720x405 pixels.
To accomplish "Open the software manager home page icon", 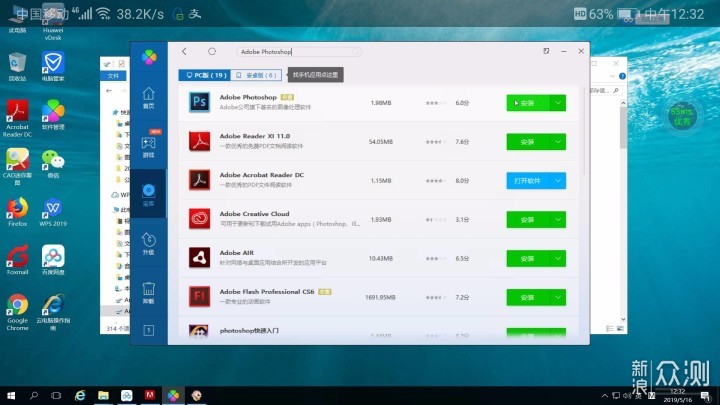I will pos(148,98).
